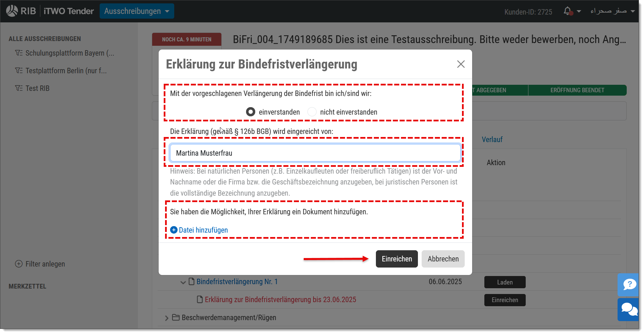
Task: Click the folder icon of Beschwerdemanagement/Rügen
Action: tap(176, 317)
